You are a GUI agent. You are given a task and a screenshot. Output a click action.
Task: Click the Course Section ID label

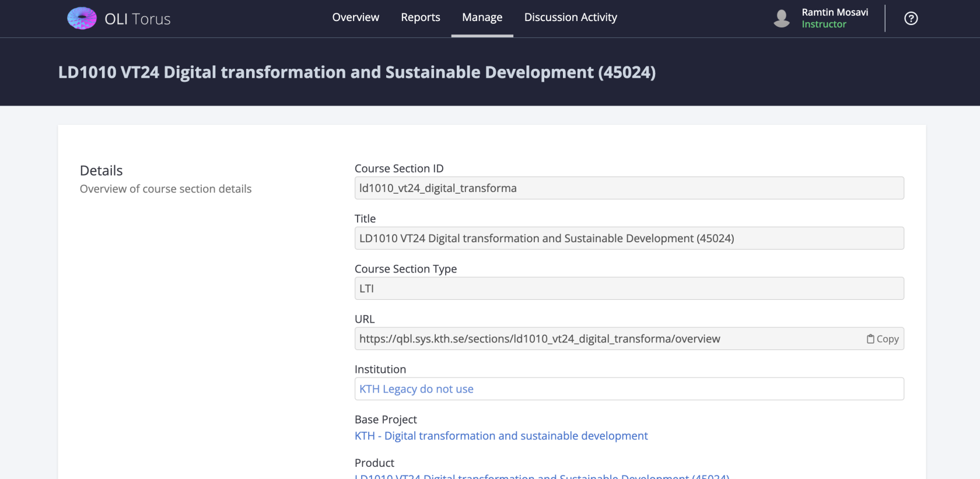(x=399, y=169)
